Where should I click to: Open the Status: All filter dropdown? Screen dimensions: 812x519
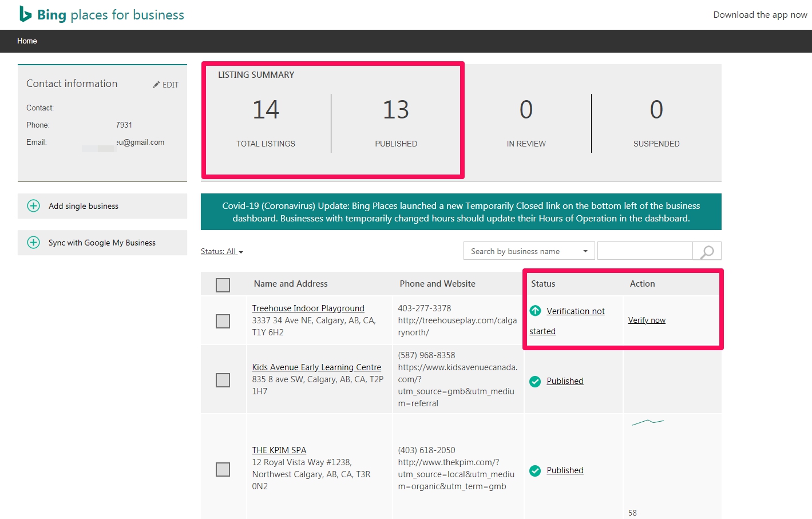click(222, 251)
